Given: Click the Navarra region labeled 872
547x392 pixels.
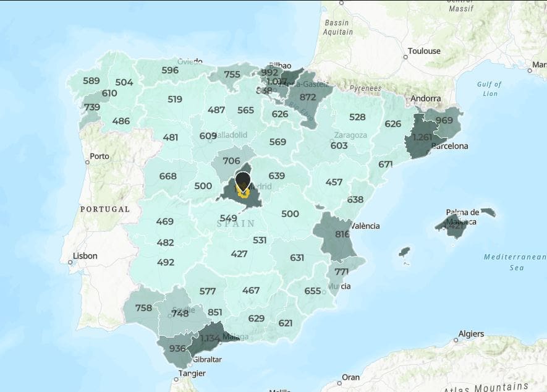Looking at the screenshot, I should pyautogui.click(x=308, y=98).
